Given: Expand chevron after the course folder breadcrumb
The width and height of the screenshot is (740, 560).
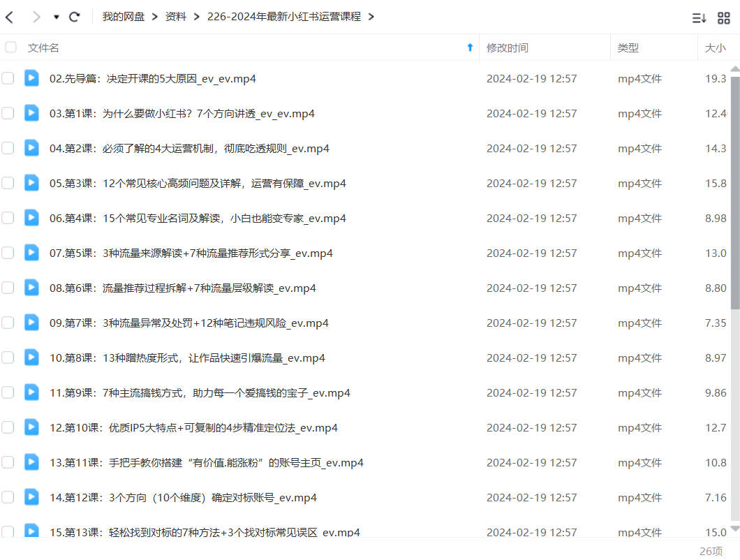Looking at the screenshot, I should pyautogui.click(x=371, y=17).
